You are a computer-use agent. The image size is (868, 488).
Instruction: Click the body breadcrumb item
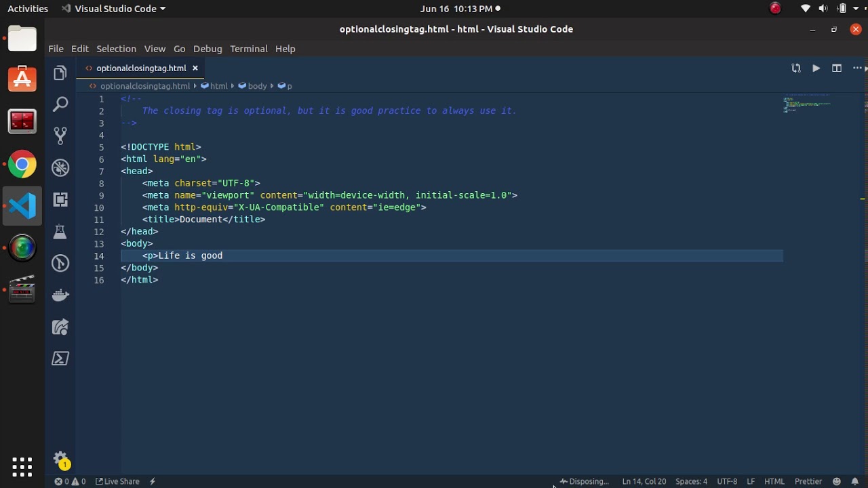click(x=257, y=86)
